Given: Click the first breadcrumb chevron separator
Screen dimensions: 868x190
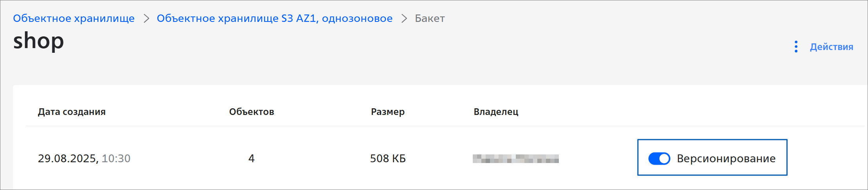Looking at the screenshot, I should click(146, 18).
